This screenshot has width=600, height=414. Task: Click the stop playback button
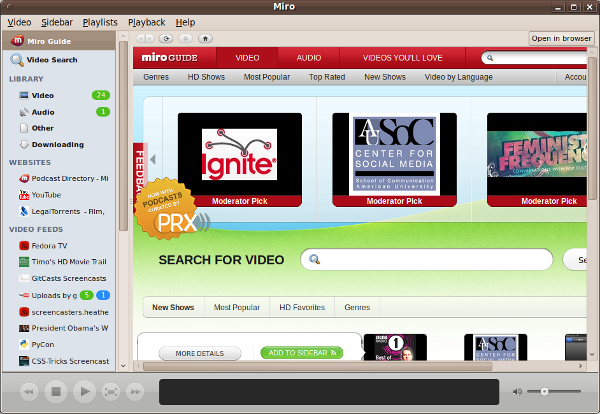(x=56, y=391)
